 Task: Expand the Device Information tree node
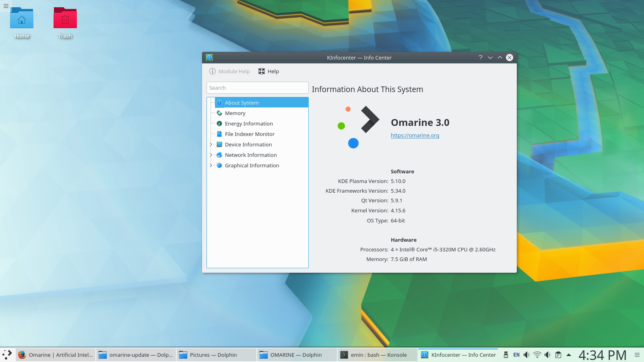pyautogui.click(x=211, y=144)
